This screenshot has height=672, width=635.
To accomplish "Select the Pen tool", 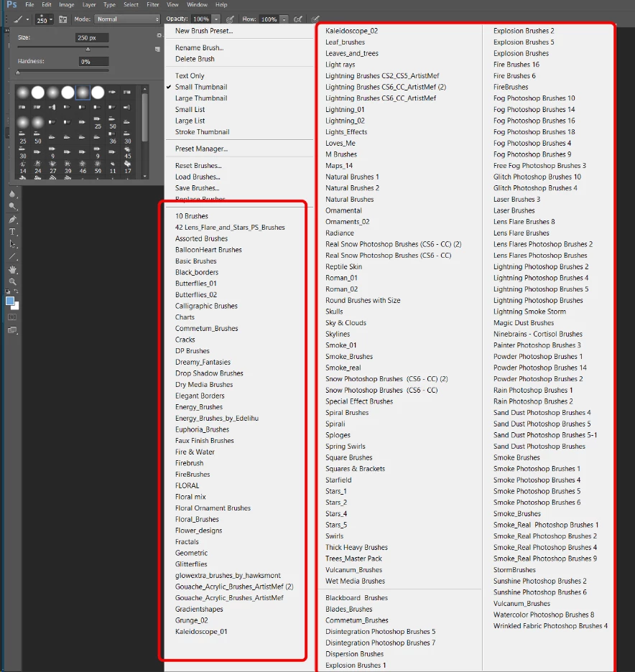I will click(x=12, y=220).
